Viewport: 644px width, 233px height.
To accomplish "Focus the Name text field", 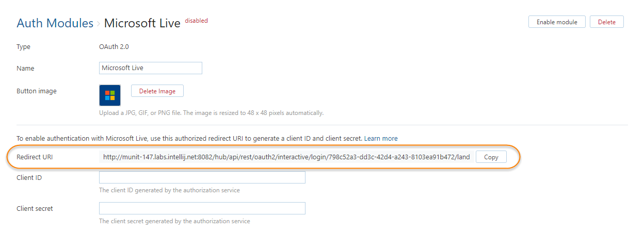I will 150,68.
